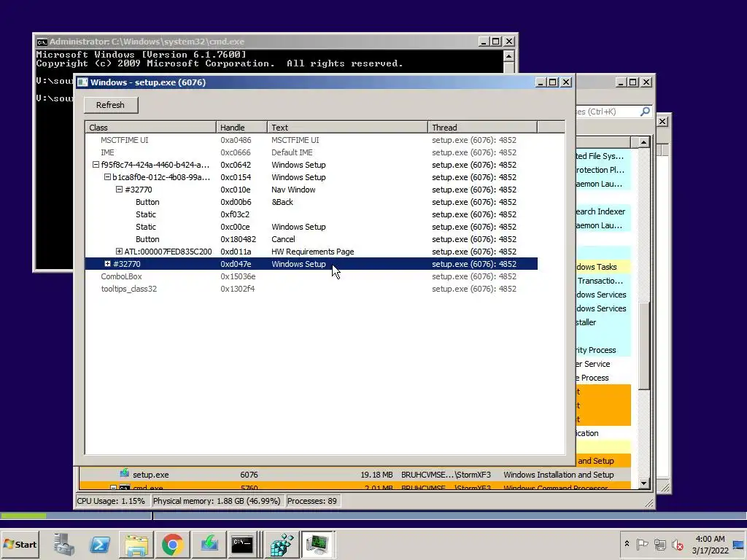The height and width of the screenshot is (560, 747).
Task: Click Processes: 89 status bar entry
Action: pyautogui.click(x=312, y=501)
